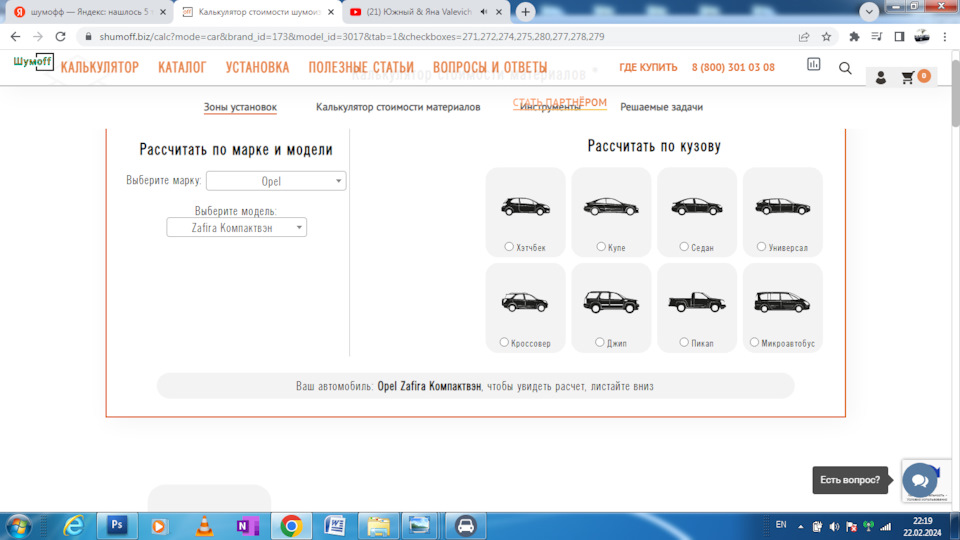Screen dimensions: 960x540
Task: Open the КАТАЛОГ menu item
Action: pos(182,67)
